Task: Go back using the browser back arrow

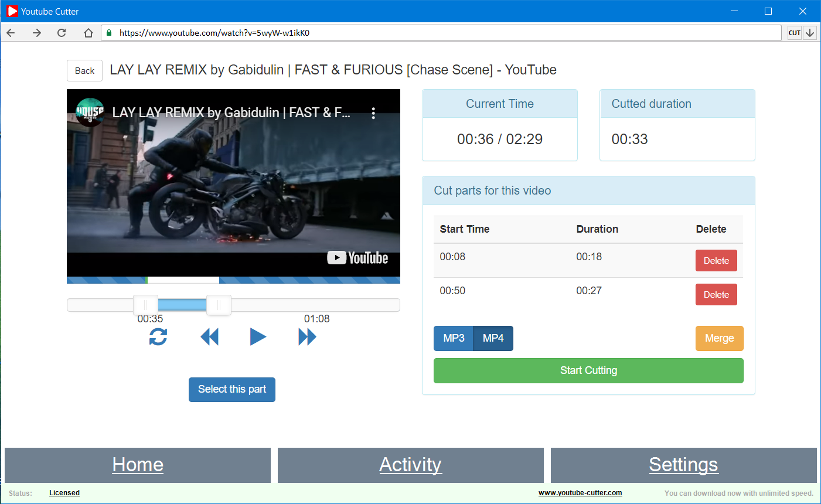Action: [x=11, y=33]
